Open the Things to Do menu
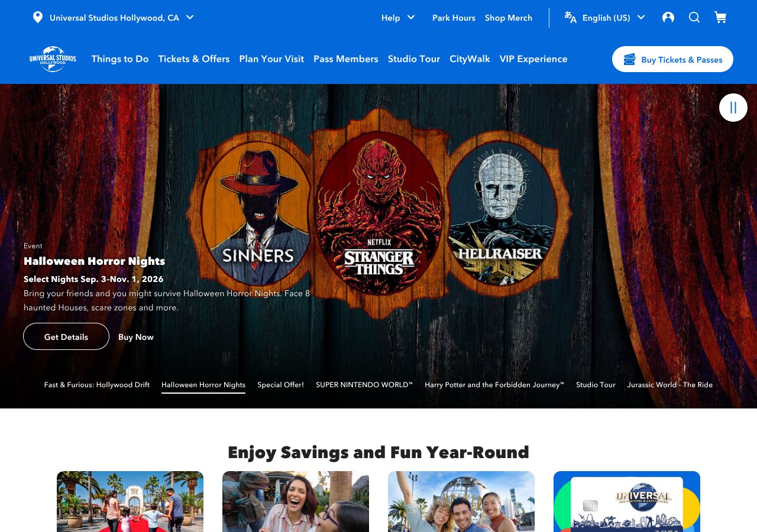Viewport: 757px width, 532px height. pyautogui.click(x=120, y=59)
